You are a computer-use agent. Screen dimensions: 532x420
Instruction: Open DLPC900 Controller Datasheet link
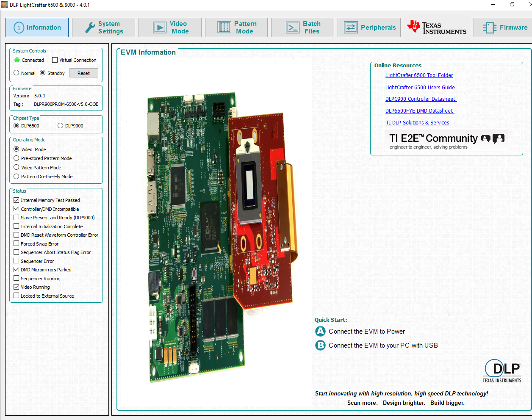(x=421, y=99)
